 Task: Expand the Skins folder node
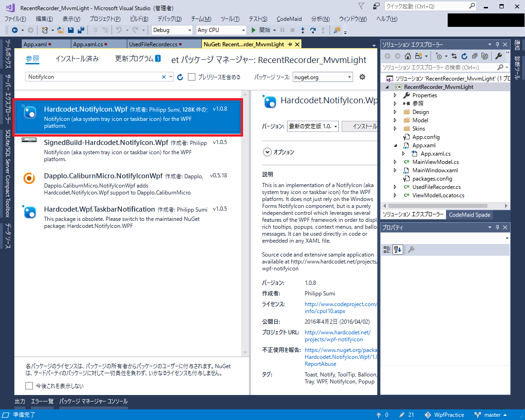pyautogui.click(x=395, y=129)
